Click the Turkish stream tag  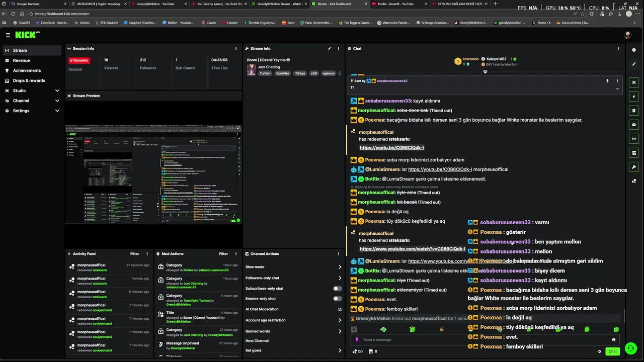coord(265,73)
